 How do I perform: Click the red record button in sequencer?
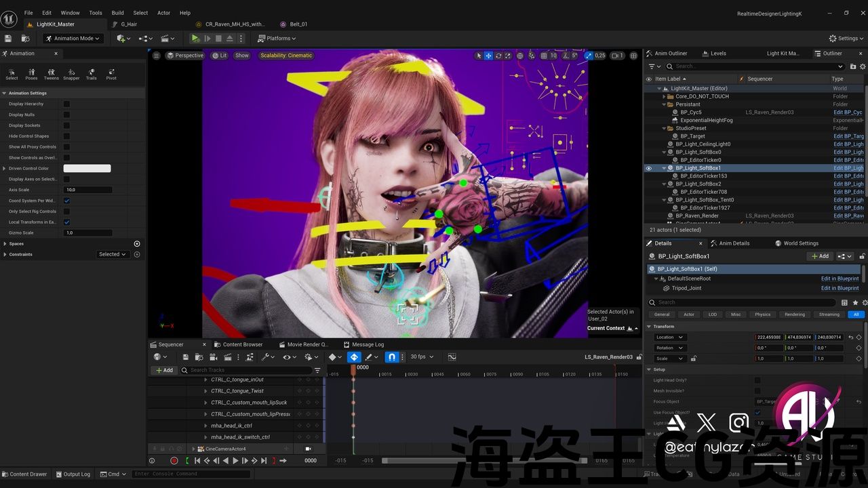174,461
